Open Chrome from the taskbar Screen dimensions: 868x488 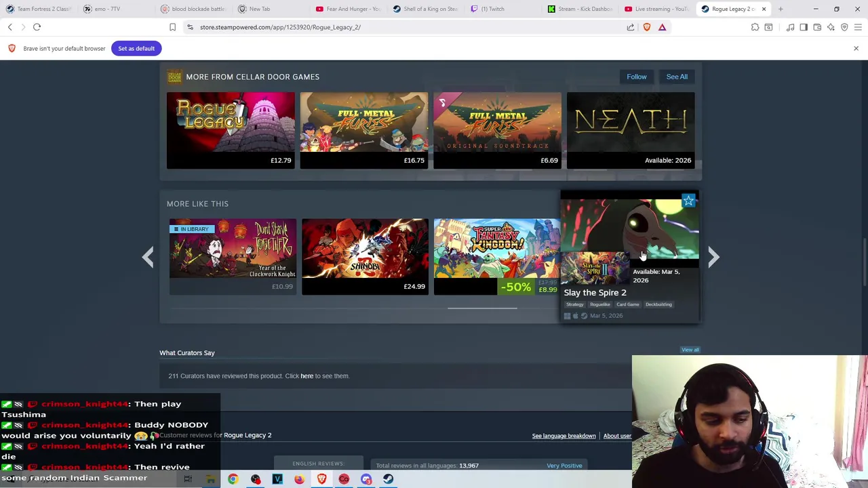click(x=233, y=479)
